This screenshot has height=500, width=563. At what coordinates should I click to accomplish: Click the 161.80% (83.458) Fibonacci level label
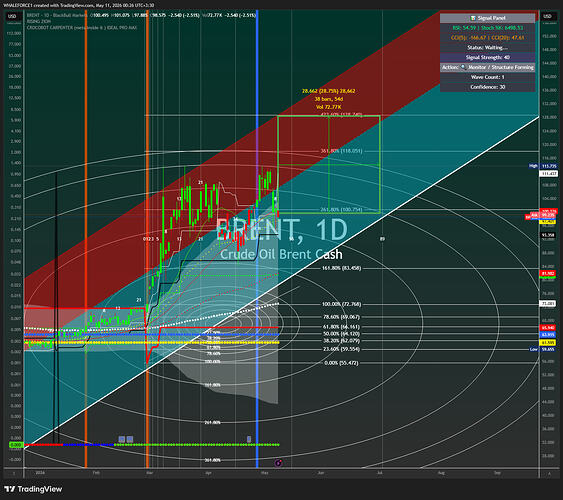pos(341,268)
